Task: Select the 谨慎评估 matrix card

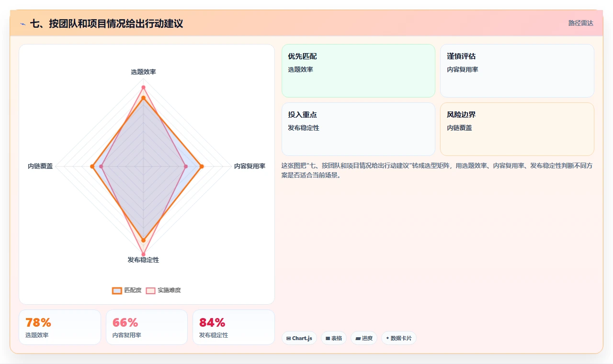Action: pyautogui.click(x=517, y=71)
